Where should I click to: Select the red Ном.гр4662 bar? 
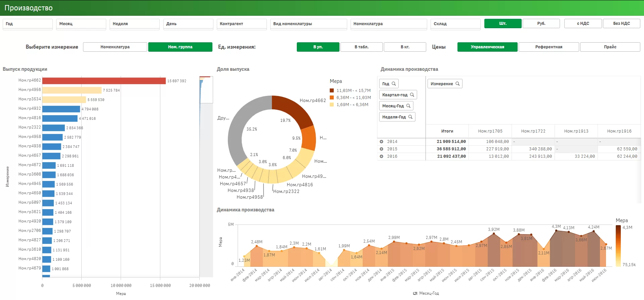point(104,81)
